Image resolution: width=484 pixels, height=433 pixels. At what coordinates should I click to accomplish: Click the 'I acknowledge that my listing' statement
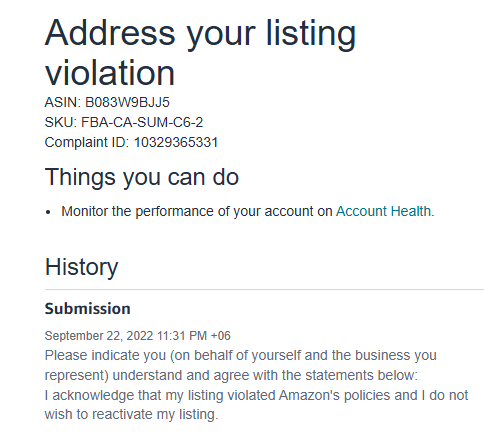tap(256, 405)
